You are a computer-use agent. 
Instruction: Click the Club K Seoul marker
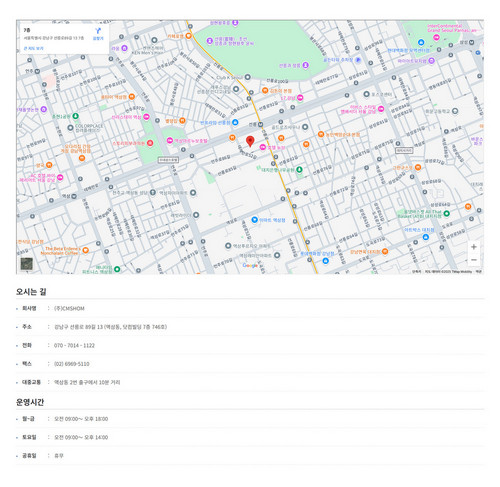pos(247,77)
